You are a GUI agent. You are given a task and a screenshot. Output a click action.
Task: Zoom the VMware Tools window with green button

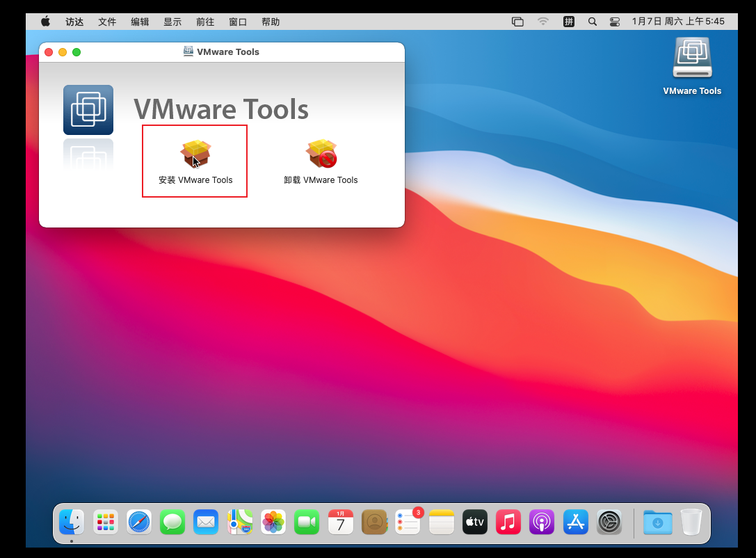[77, 52]
